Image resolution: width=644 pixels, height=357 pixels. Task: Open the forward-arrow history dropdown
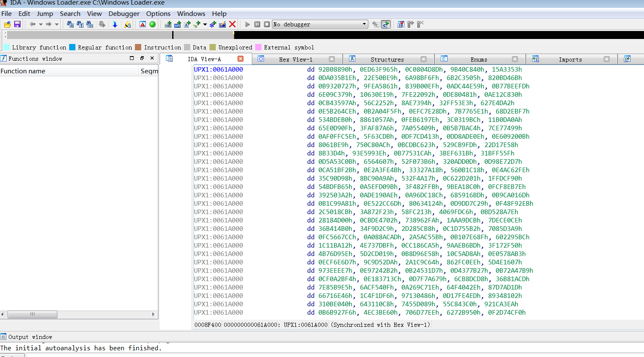pos(57,24)
